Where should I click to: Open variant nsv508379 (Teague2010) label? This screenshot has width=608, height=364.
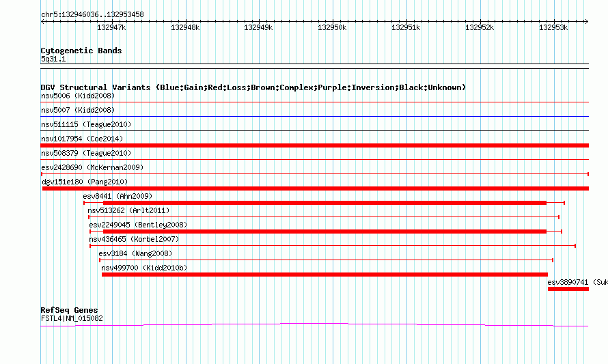pos(86,153)
